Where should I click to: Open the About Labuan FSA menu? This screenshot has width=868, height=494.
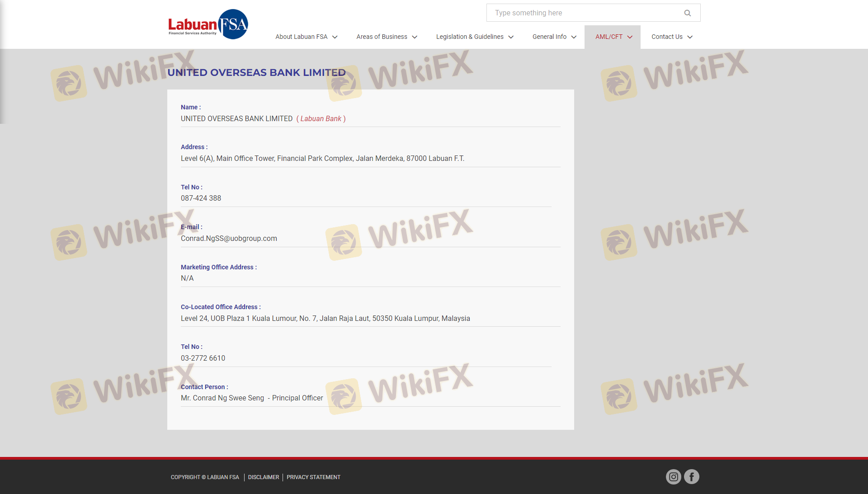pyautogui.click(x=302, y=37)
